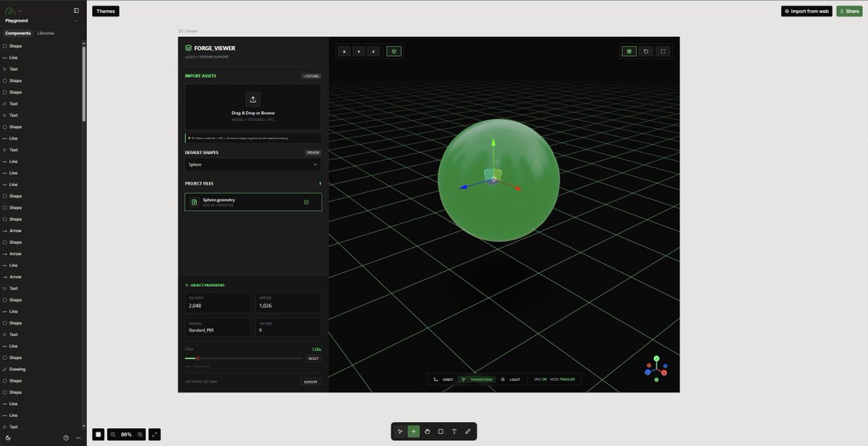Select the rectangle frame tool

tap(441, 432)
